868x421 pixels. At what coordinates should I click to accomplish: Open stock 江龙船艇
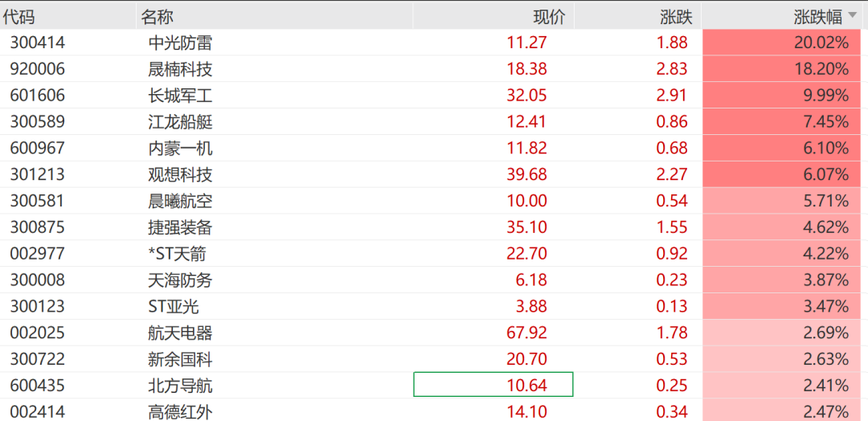tap(181, 121)
